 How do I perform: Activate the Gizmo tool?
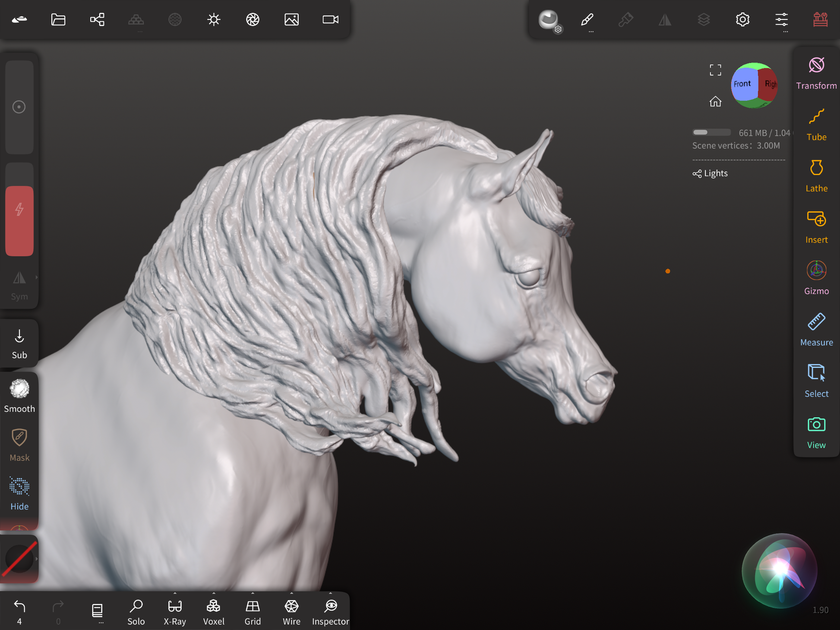(x=816, y=278)
